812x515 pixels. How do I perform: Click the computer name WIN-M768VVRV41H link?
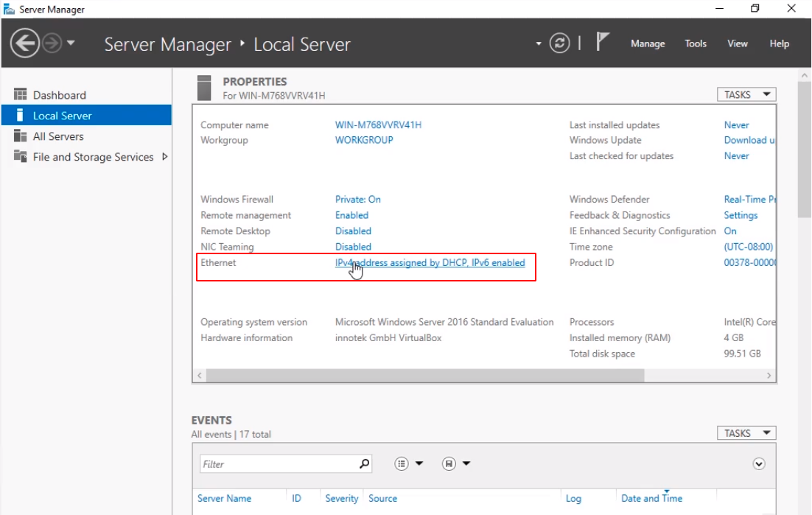378,125
